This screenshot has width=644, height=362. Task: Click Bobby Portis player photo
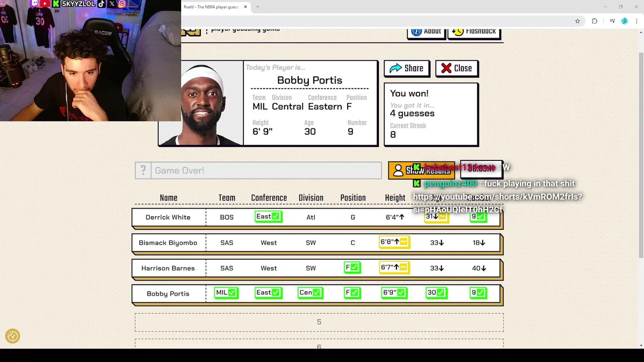[x=201, y=104]
